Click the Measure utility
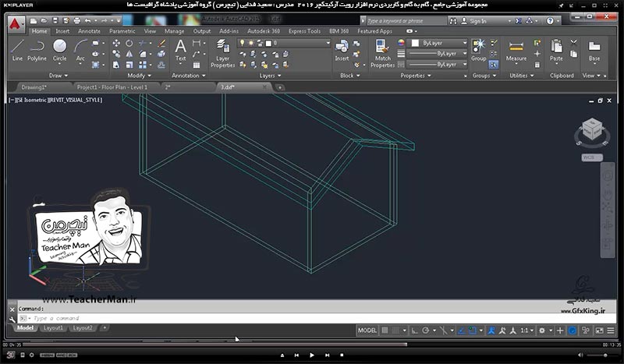The height and width of the screenshot is (364, 624). click(516, 51)
